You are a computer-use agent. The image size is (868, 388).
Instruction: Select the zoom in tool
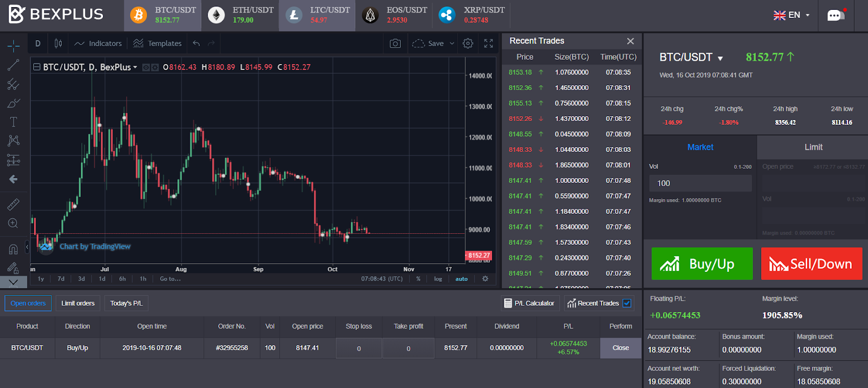(x=14, y=224)
